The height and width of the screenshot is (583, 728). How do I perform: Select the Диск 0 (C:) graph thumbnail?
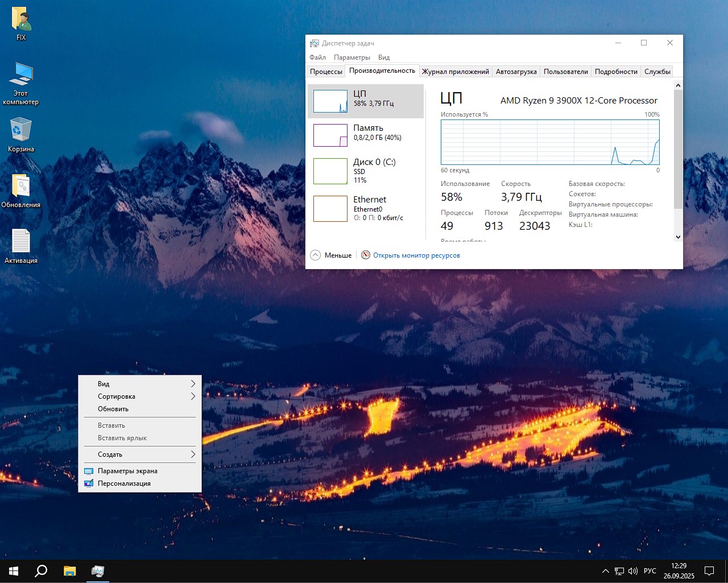[x=330, y=171]
